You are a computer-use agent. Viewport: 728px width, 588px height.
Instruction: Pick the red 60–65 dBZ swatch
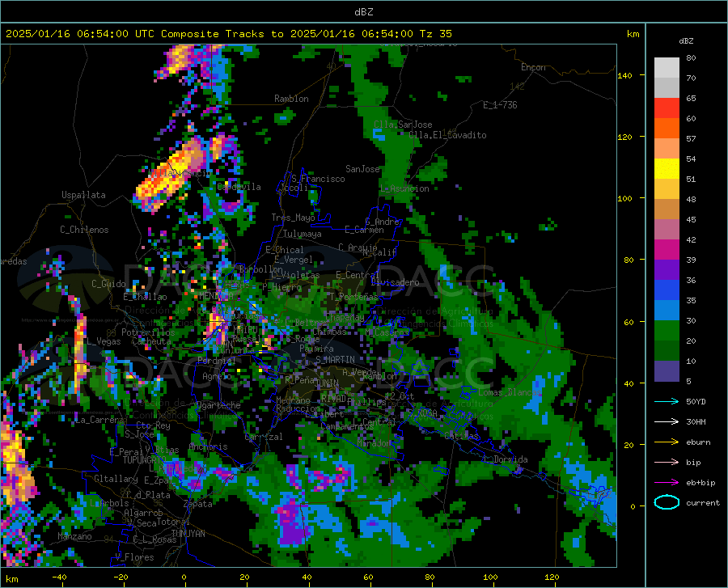667,108
